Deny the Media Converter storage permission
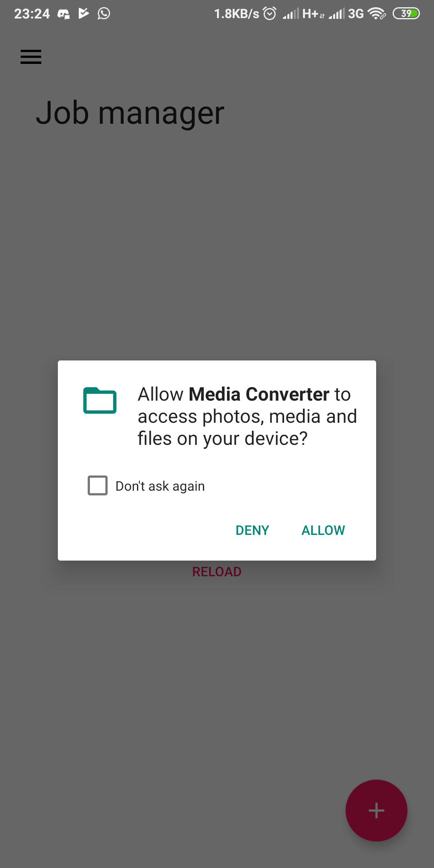 click(x=252, y=530)
